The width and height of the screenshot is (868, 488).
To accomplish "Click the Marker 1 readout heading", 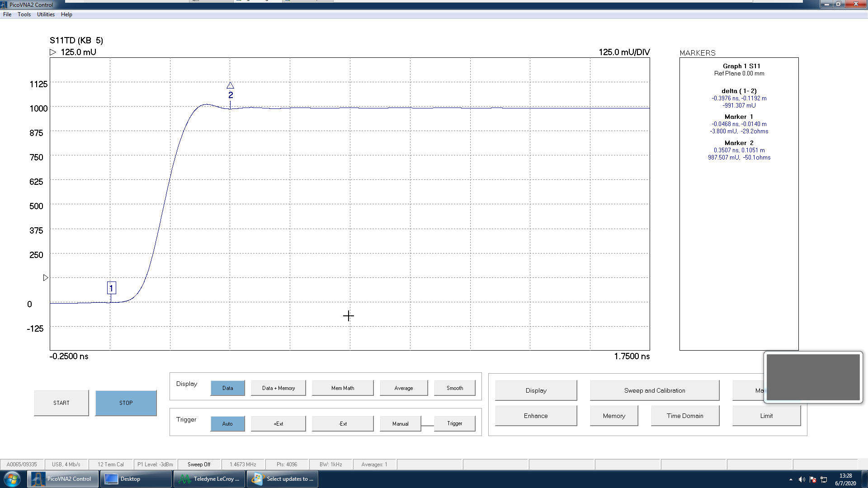I will [x=739, y=117].
